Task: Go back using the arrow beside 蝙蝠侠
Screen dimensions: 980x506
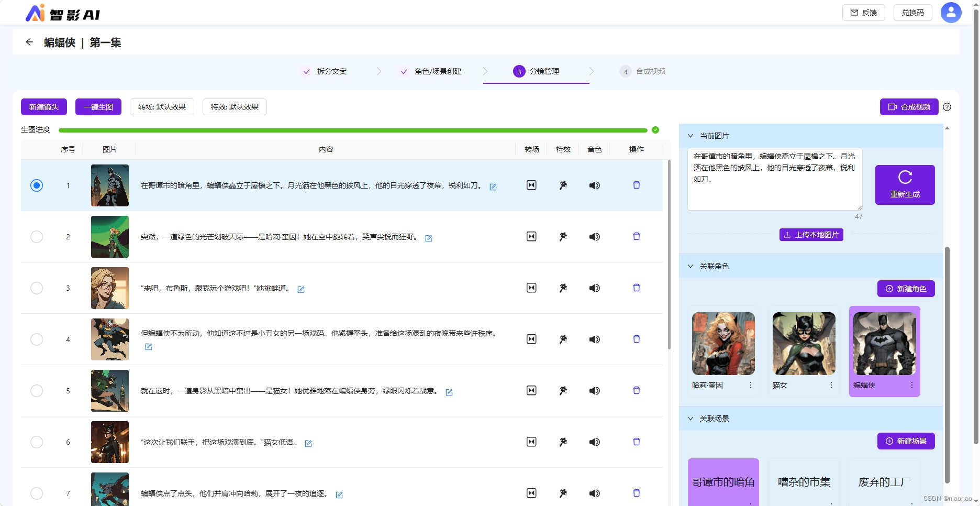Action: [29, 42]
